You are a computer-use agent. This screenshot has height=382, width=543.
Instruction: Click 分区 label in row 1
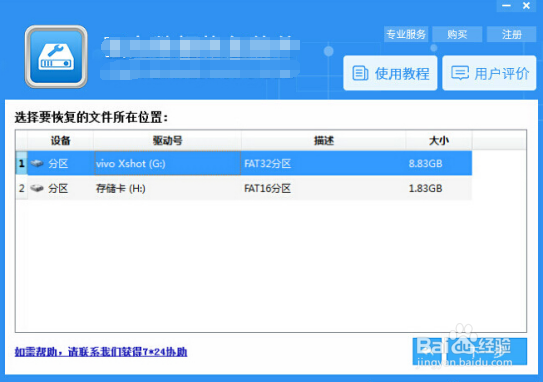click(58, 163)
